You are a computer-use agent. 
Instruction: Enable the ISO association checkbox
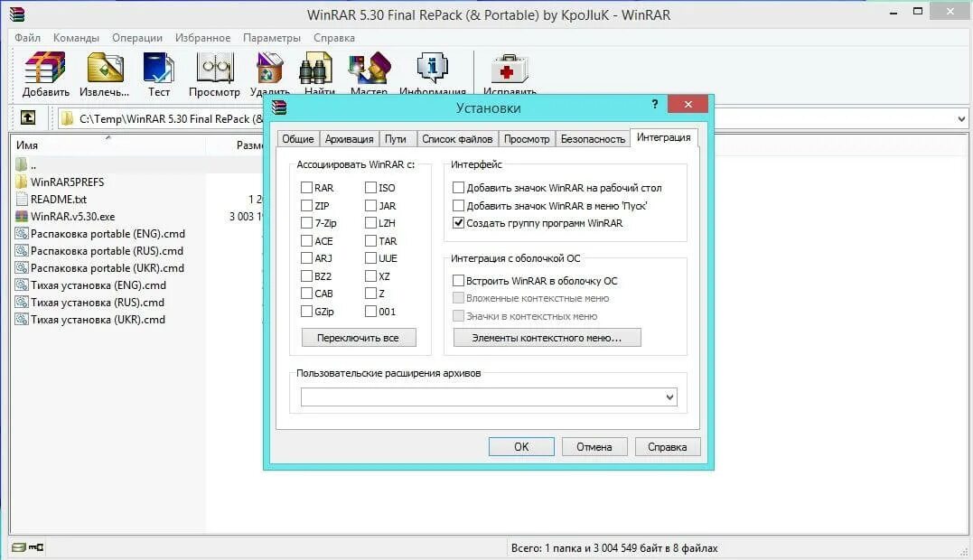pyautogui.click(x=371, y=187)
